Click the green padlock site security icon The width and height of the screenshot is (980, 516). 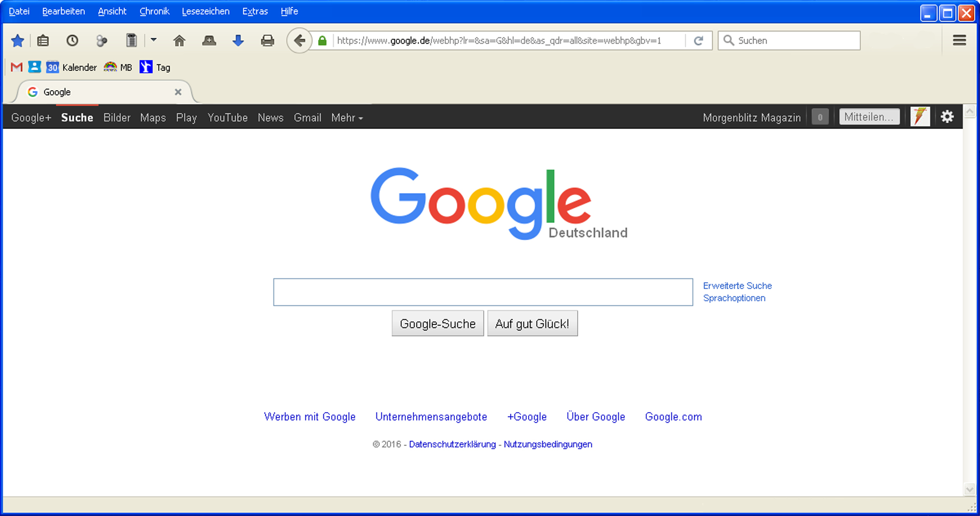[322, 41]
